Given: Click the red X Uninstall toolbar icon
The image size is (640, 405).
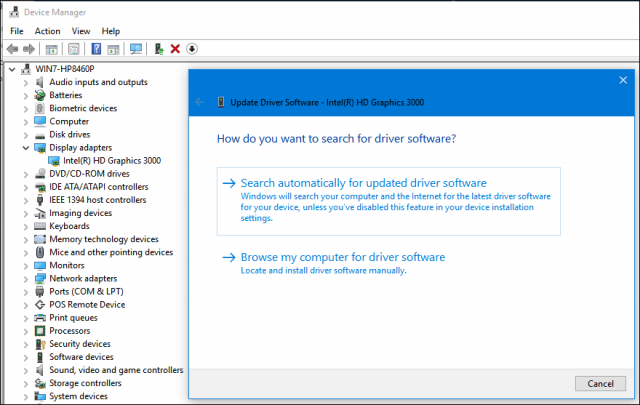Looking at the screenshot, I should [175, 49].
